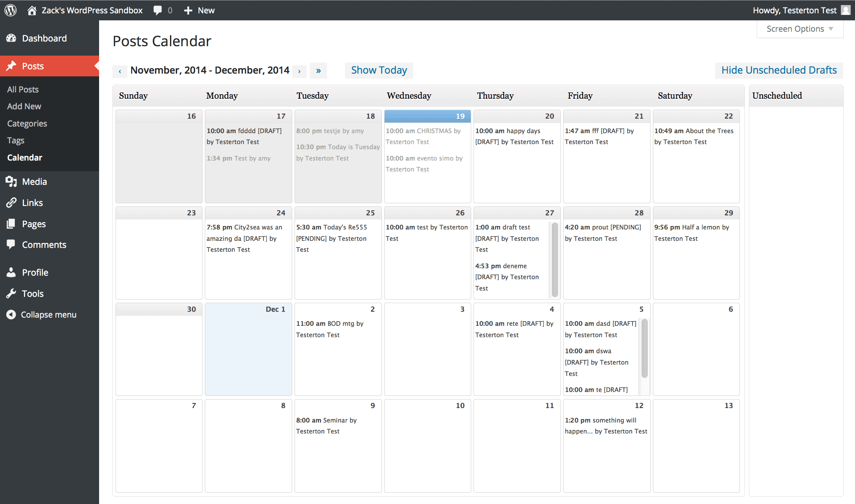Click the WordPress logo in the admin bar
Screen dimensions: 855x504
point(10,10)
